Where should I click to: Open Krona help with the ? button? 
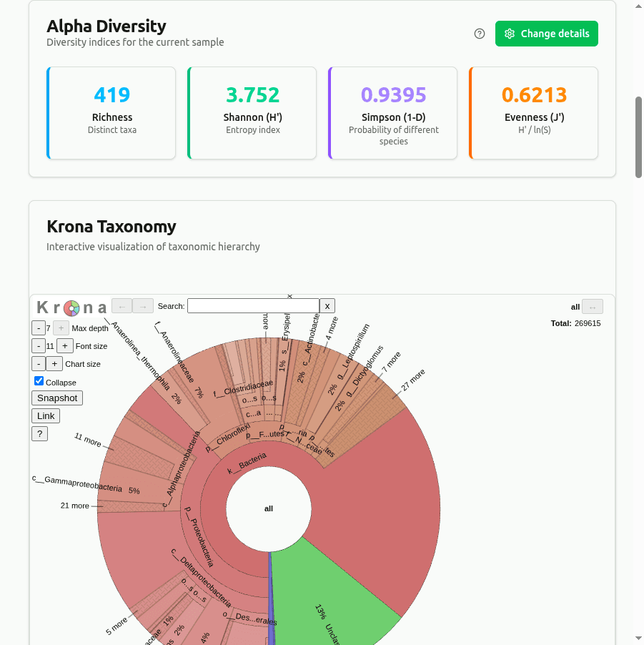(39, 434)
